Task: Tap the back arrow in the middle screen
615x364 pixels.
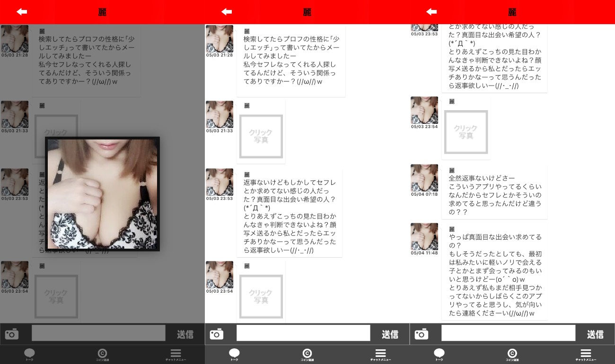Action: [x=227, y=12]
